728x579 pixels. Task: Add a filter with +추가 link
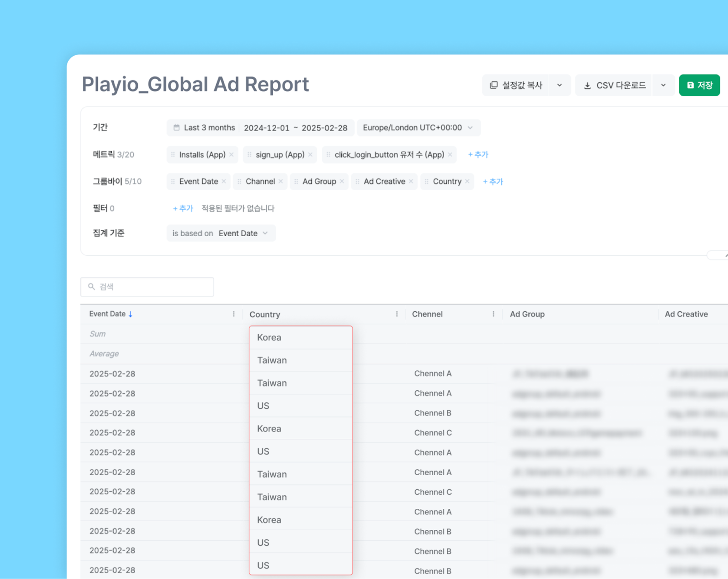click(183, 208)
